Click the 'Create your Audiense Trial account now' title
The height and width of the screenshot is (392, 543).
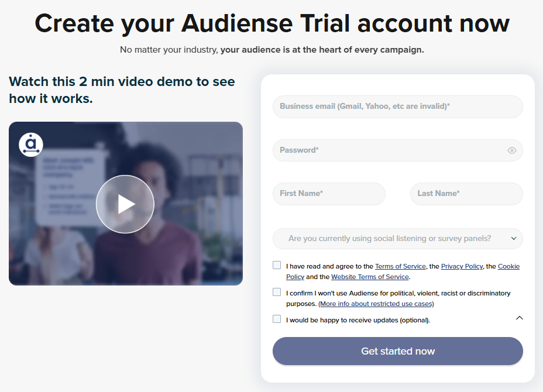[x=272, y=23]
